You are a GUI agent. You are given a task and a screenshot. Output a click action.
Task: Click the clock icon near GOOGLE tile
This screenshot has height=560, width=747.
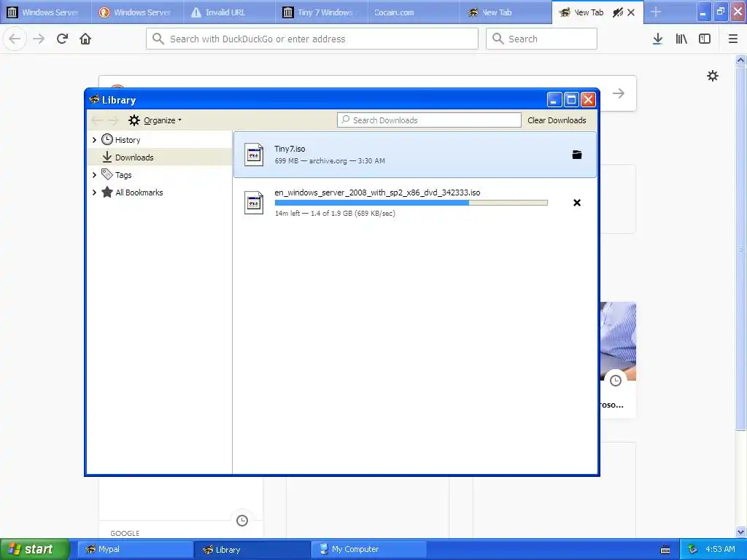(x=242, y=521)
